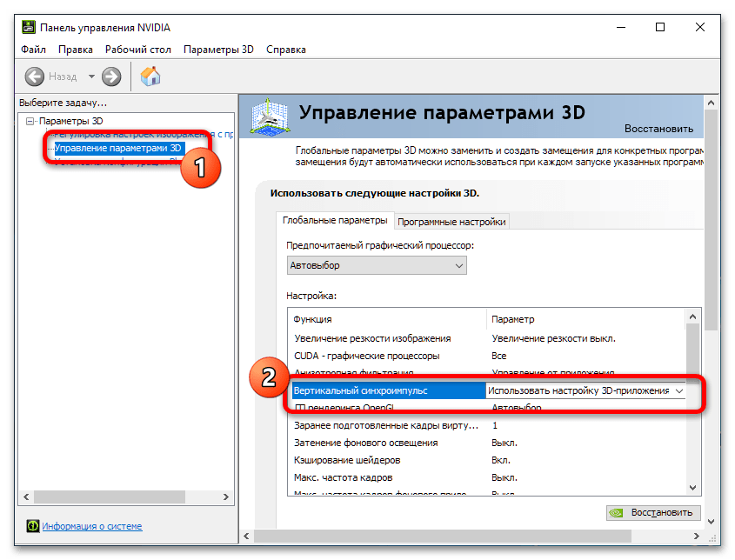Click main panel vertical scroll up arrow
This screenshot has height=560, width=735.
711,103
